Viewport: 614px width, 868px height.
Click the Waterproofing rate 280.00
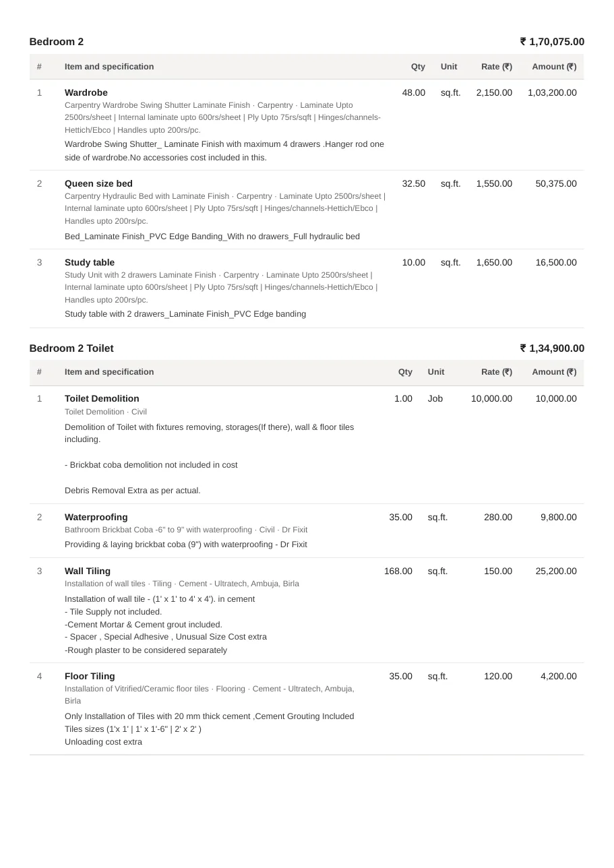[x=498, y=517]
